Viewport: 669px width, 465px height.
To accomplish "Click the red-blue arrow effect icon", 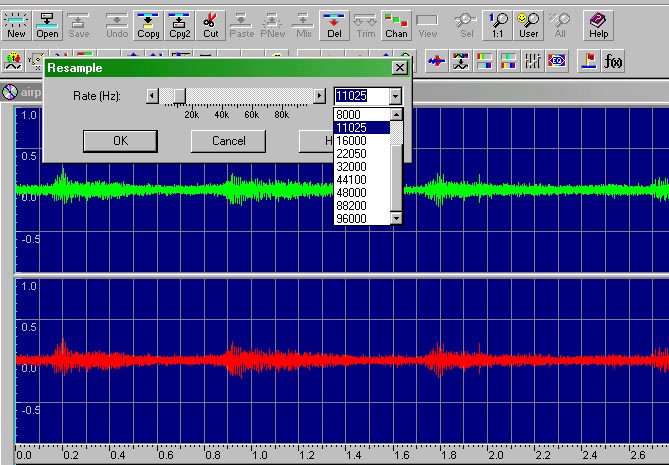I will coord(437,61).
